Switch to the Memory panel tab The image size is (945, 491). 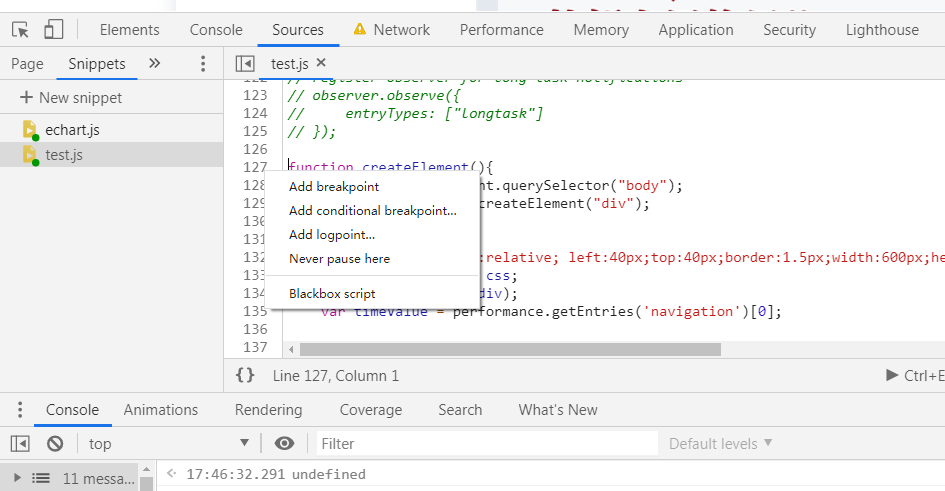point(601,30)
